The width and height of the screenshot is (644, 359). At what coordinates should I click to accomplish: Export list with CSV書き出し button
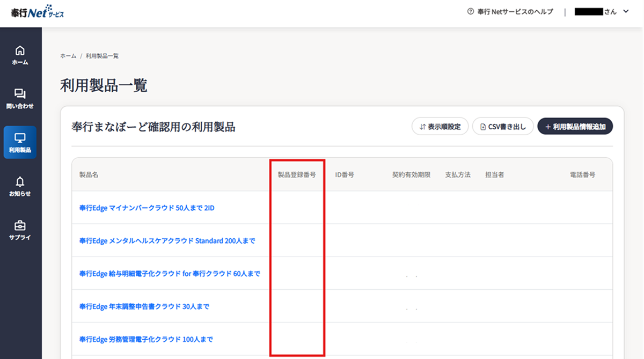click(503, 127)
